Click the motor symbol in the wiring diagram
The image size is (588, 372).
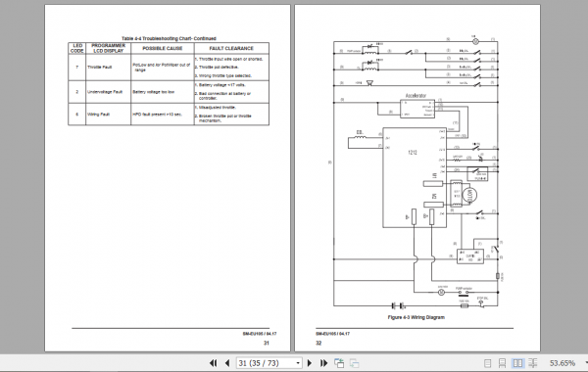469,195
